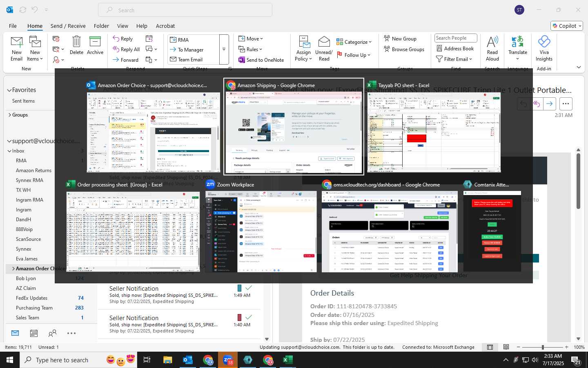Collapse the ribbon with chevron

(x=579, y=67)
